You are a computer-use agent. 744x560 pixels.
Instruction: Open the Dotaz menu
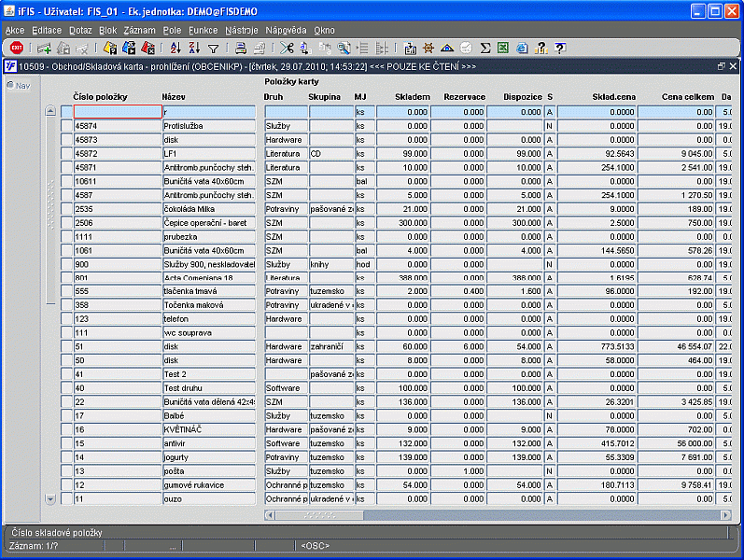80,31
